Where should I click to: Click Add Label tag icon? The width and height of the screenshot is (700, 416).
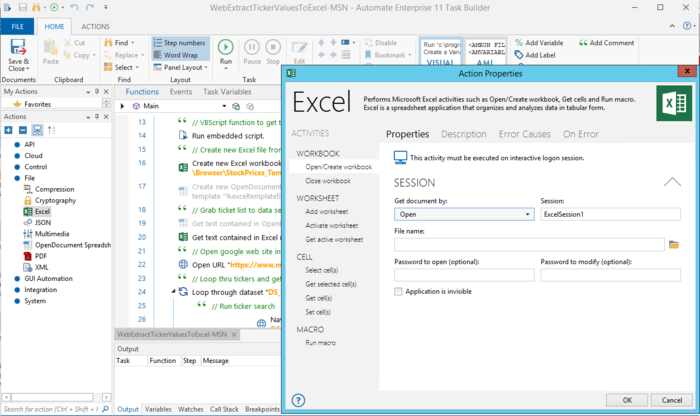[x=519, y=55]
